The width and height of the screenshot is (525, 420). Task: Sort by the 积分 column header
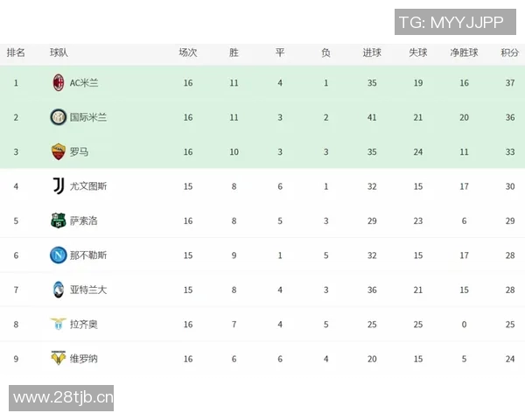[x=509, y=52]
